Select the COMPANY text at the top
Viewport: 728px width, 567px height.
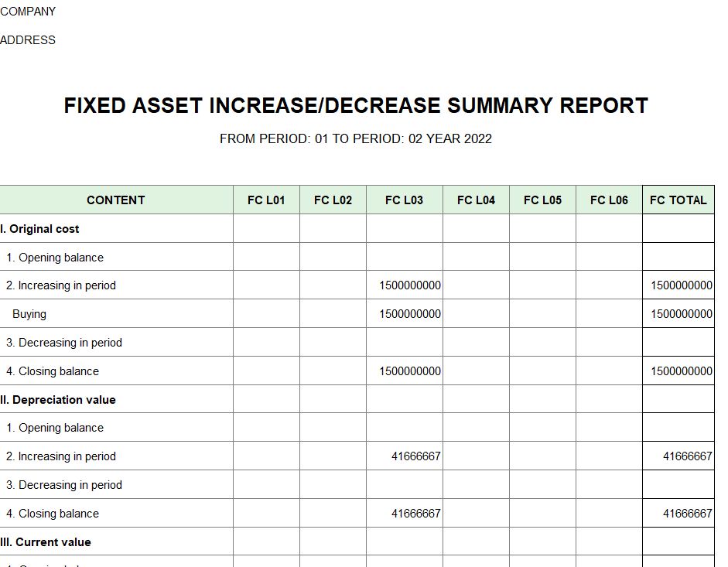tap(28, 12)
